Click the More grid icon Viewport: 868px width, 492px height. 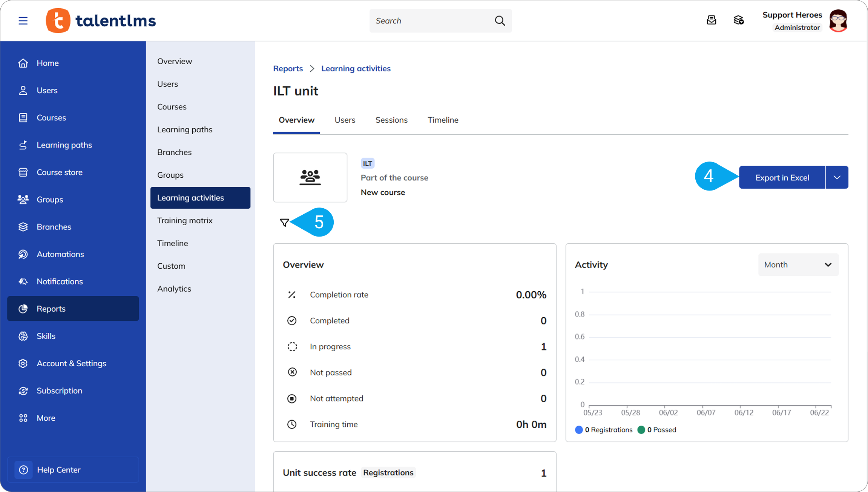[23, 418]
